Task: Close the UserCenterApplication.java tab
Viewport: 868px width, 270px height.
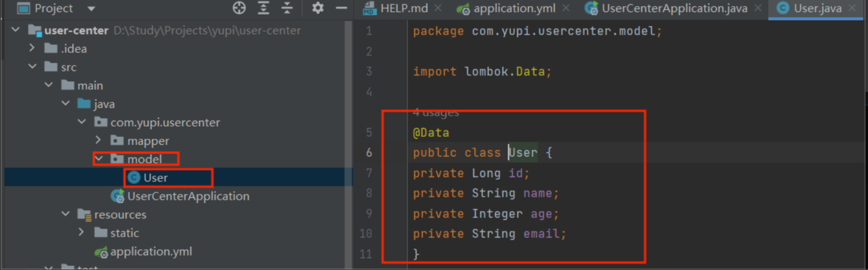Action: pos(758,8)
